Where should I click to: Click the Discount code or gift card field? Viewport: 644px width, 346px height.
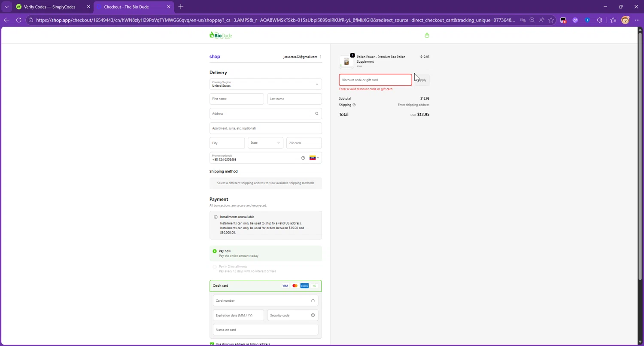[x=375, y=80]
